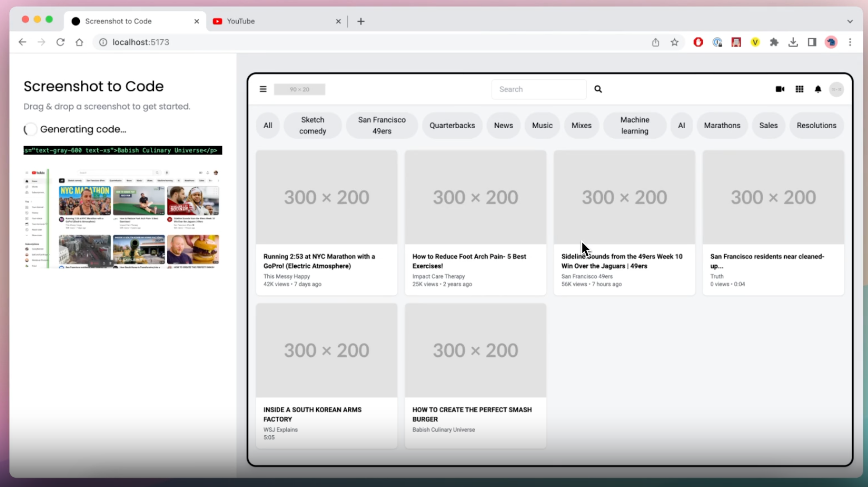The height and width of the screenshot is (487, 868).
Task: Click the video camera icon
Action: pyautogui.click(x=780, y=89)
